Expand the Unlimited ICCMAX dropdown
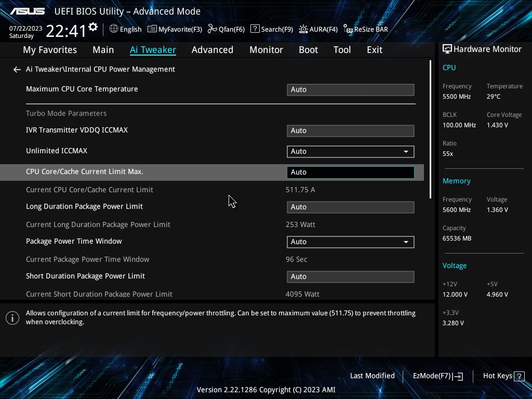The image size is (532, 399). click(x=351, y=152)
